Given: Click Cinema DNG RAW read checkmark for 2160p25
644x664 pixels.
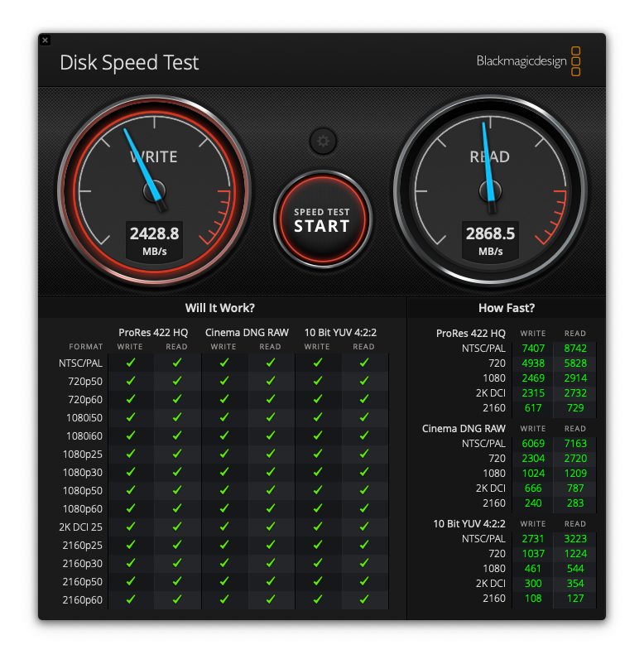Looking at the screenshot, I should click(x=271, y=545).
